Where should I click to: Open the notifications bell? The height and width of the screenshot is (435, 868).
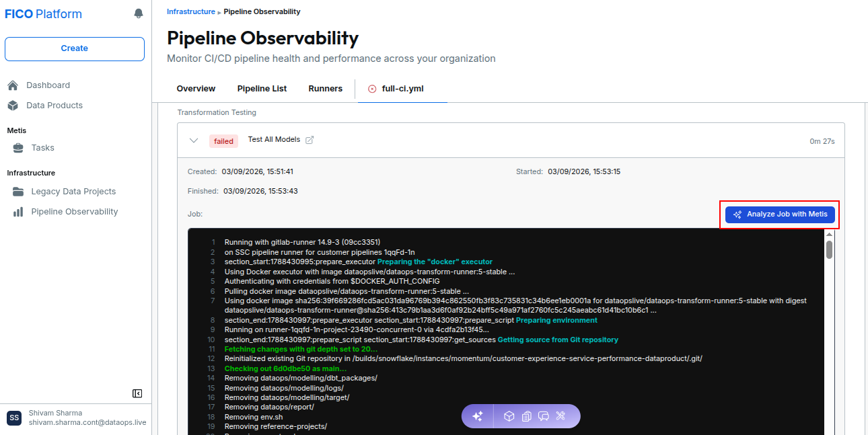[x=139, y=13]
